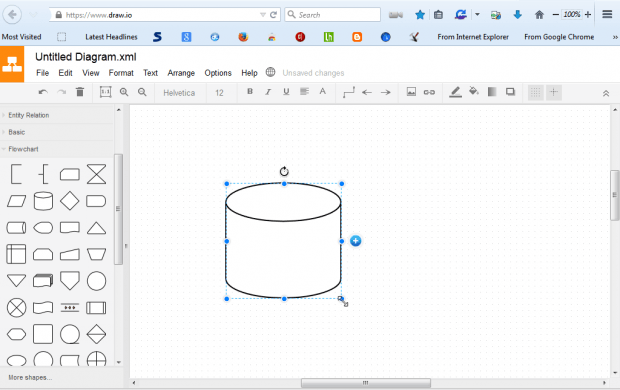Image resolution: width=620 pixels, height=390 pixels.
Task: Select the triangle extract shape in palette
Action: [96, 228]
